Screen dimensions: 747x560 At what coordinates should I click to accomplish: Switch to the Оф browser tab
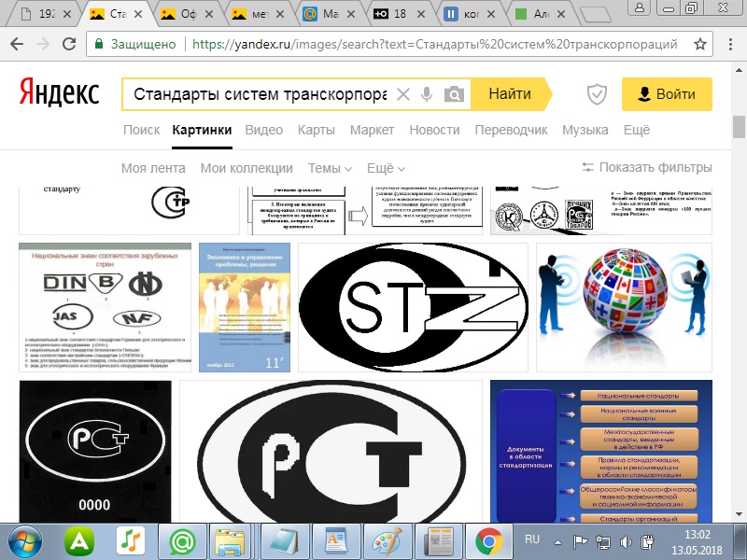(182, 14)
